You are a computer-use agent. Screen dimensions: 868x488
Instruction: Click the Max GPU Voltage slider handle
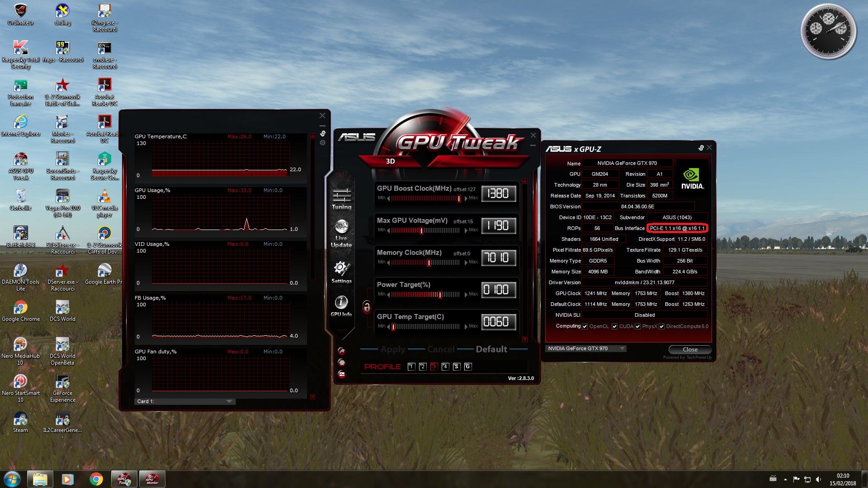click(x=421, y=230)
